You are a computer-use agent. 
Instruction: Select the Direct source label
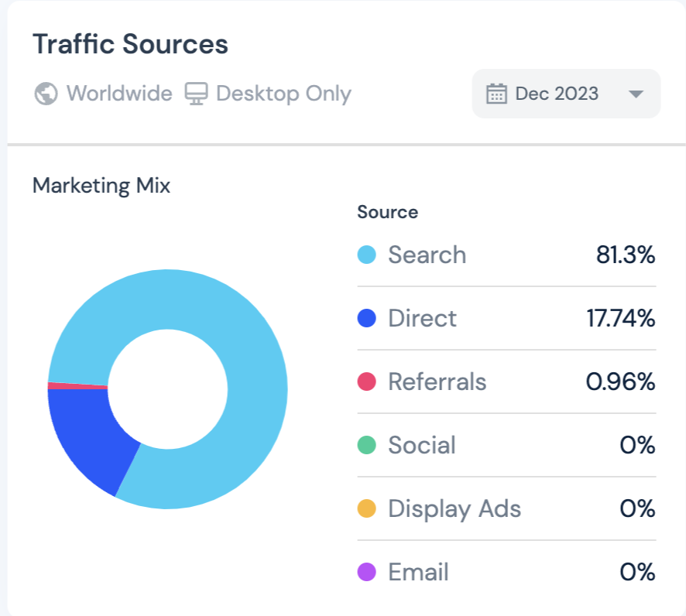pyautogui.click(x=422, y=318)
